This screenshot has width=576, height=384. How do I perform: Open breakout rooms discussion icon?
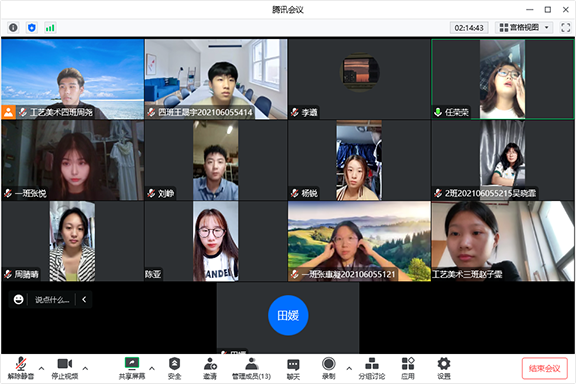(372, 369)
